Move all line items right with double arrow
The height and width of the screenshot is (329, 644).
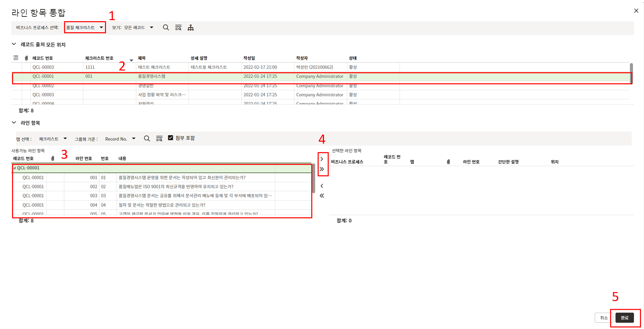coord(322,169)
